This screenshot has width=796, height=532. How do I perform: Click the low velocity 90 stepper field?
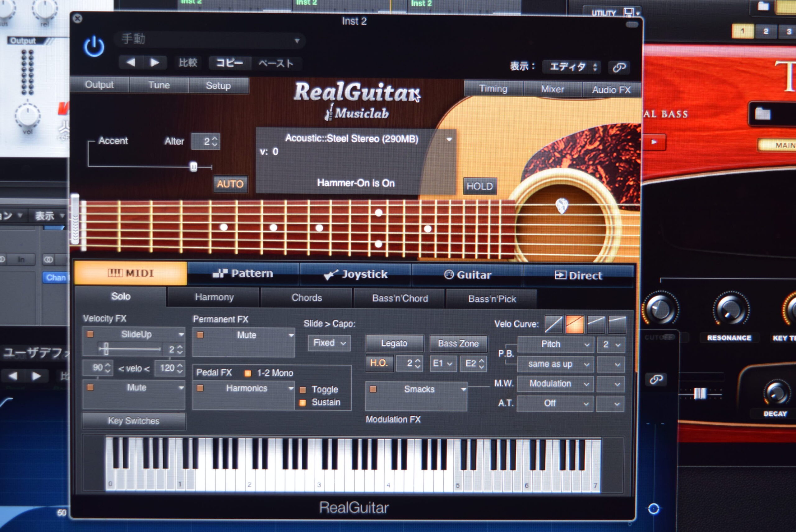point(98,368)
